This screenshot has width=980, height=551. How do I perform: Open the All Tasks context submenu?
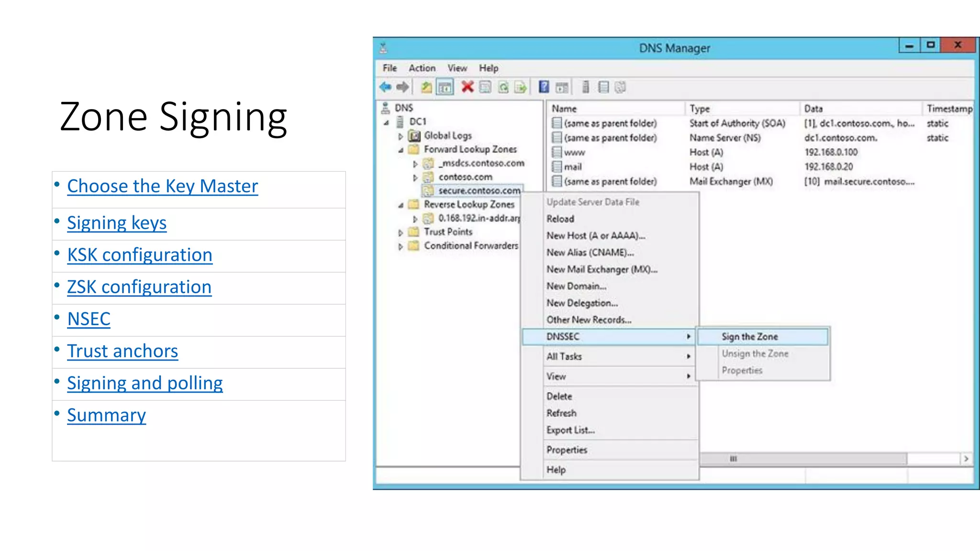click(x=565, y=357)
